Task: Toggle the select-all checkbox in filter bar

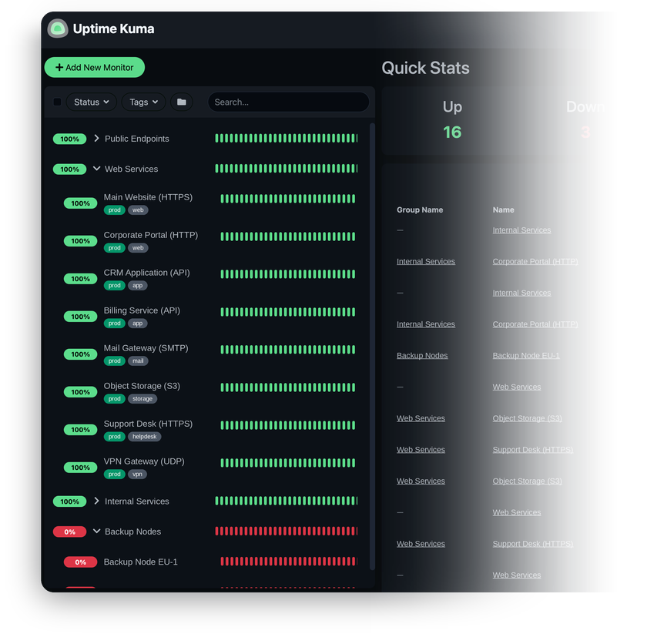Action: click(x=57, y=102)
